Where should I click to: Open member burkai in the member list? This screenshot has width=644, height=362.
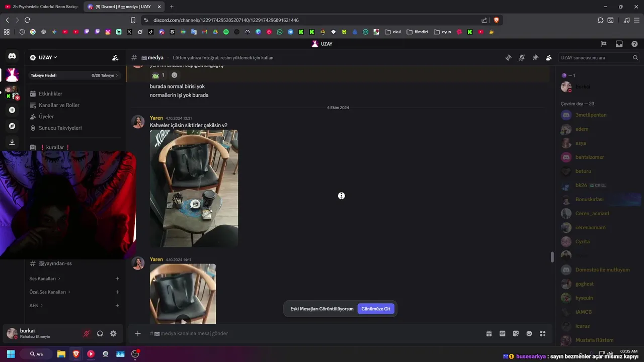pos(599,87)
